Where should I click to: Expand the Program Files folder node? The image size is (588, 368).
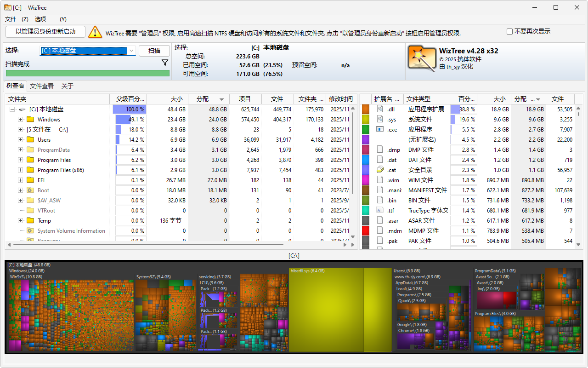pyautogui.click(x=20, y=160)
